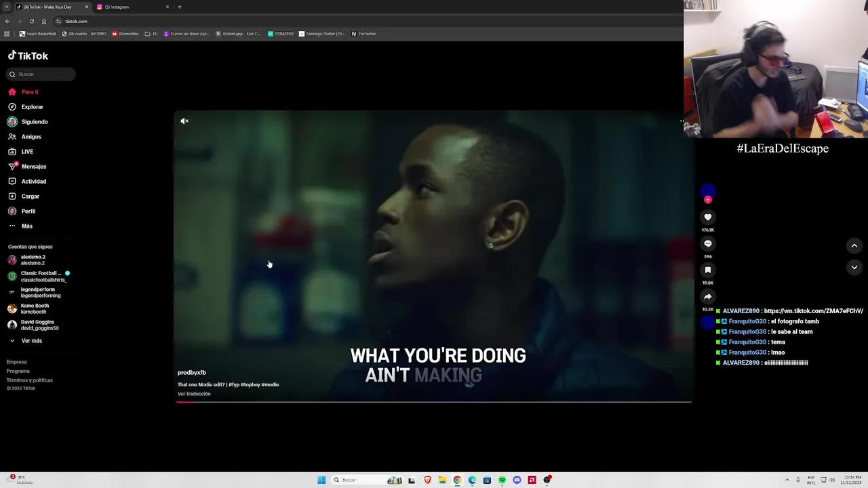868x488 pixels.
Task: Open the video comments icon
Action: tap(708, 243)
